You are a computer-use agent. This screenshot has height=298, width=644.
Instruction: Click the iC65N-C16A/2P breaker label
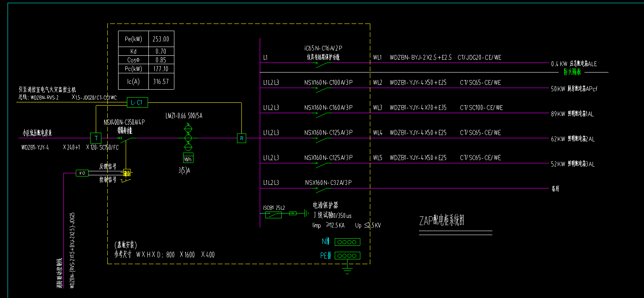click(323, 48)
